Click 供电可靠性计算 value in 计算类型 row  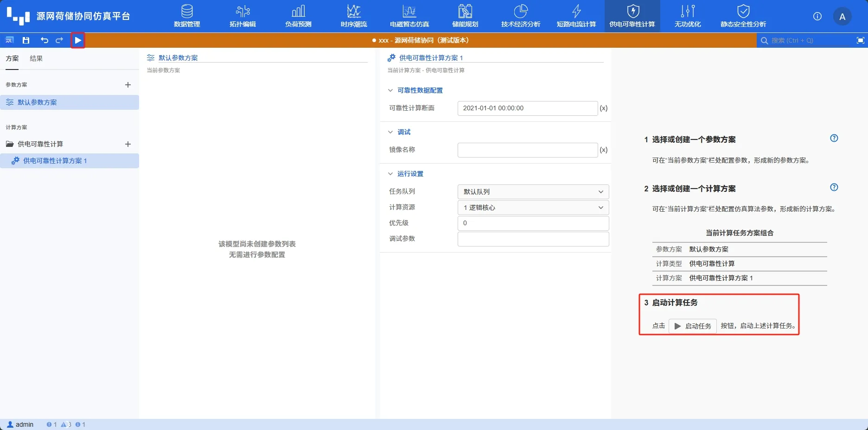pyautogui.click(x=712, y=264)
